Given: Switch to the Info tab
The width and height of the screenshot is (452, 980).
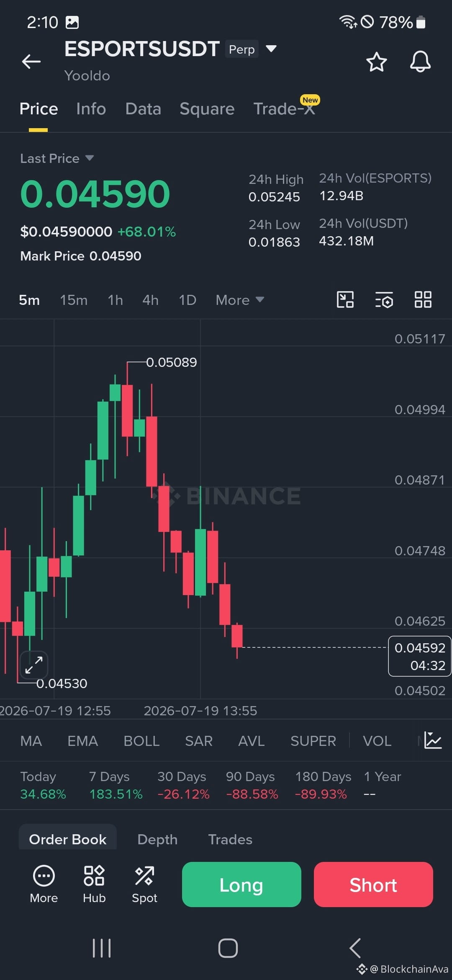Looking at the screenshot, I should pos(91,109).
